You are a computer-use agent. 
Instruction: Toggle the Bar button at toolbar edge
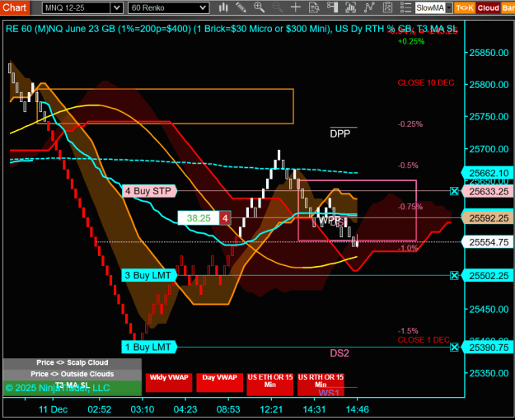508,8
